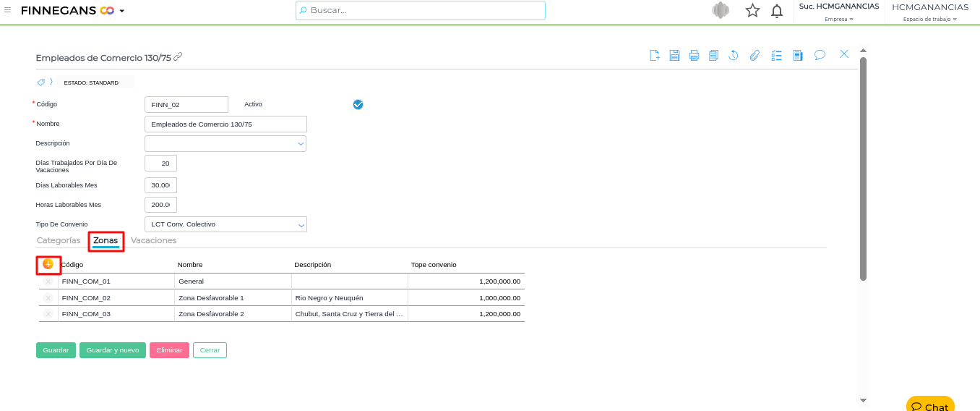This screenshot has height=411, width=980.
Task: Click the new document icon
Action: click(x=655, y=55)
